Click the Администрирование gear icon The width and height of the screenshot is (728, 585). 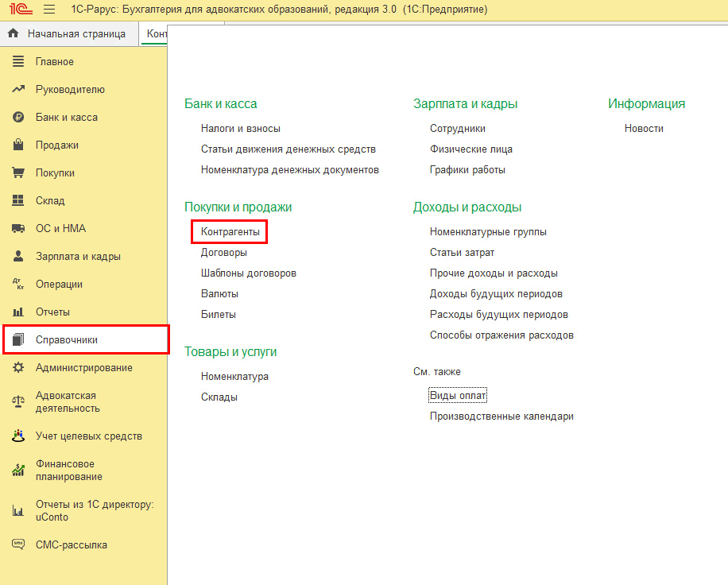click(18, 368)
